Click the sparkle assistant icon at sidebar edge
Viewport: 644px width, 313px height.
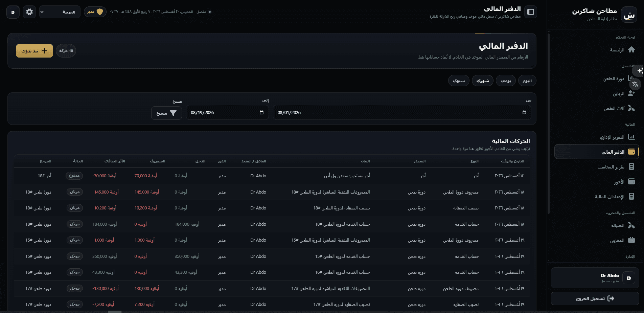pos(640,71)
